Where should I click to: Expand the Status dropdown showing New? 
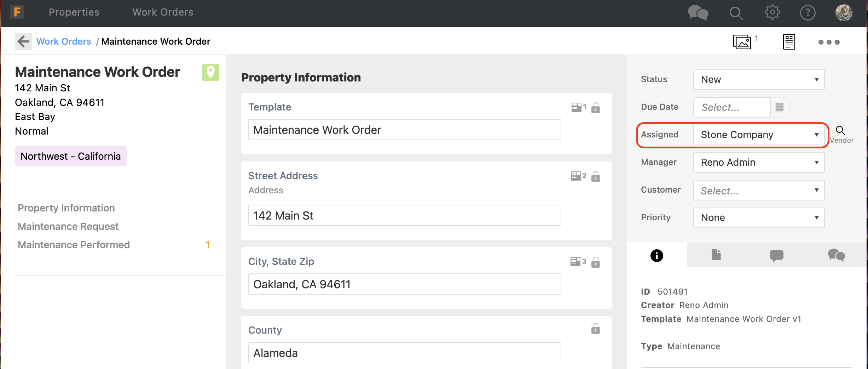(759, 80)
